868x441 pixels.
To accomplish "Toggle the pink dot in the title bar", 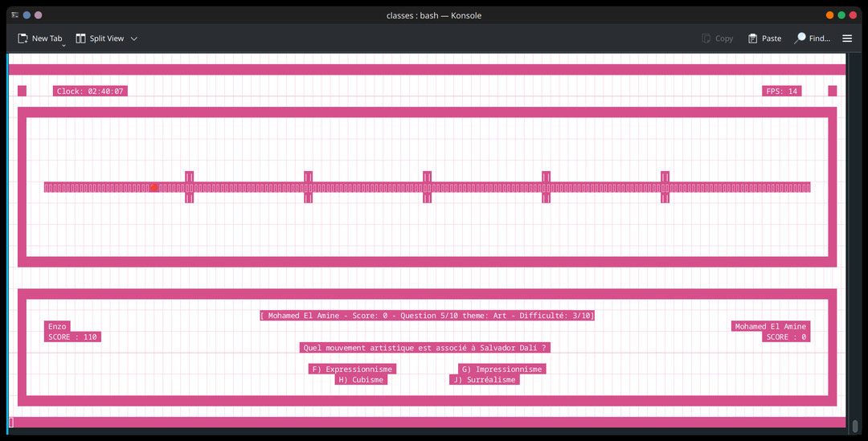I will point(39,15).
